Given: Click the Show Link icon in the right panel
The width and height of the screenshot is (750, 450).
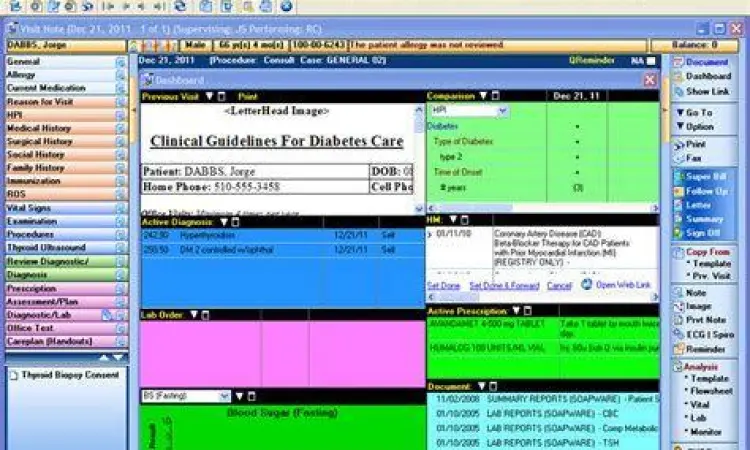Looking at the screenshot, I should pos(678,91).
